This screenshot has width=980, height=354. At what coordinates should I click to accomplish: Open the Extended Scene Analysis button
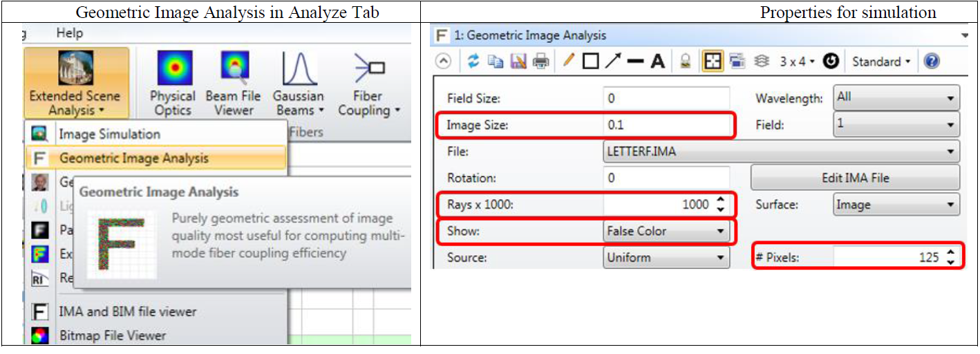pos(75,84)
